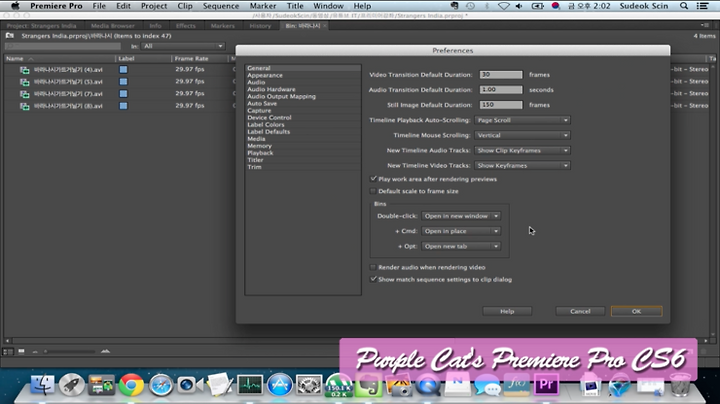Open Spotlight search in menu bar
The image size is (720, 404).
coord(684,6)
